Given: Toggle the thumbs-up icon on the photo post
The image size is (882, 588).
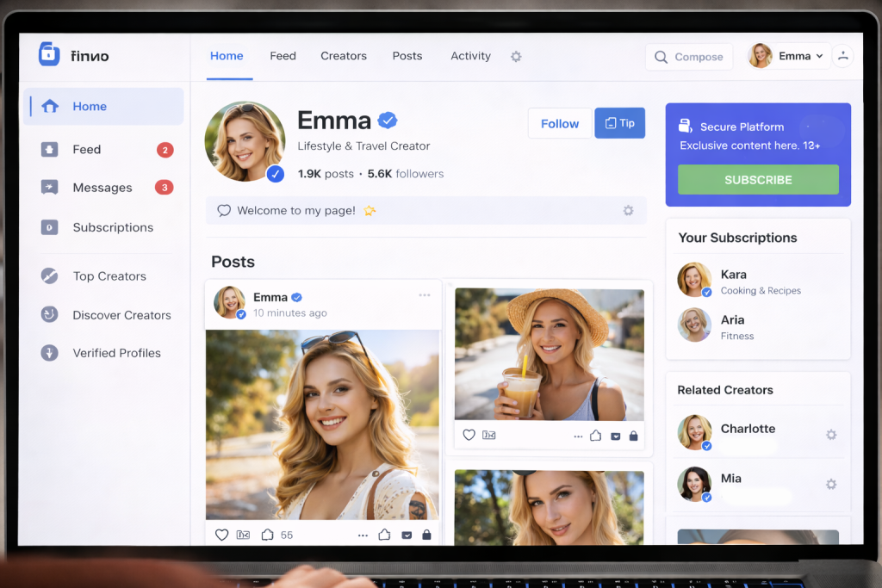Looking at the screenshot, I should pyautogui.click(x=384, y=535).
